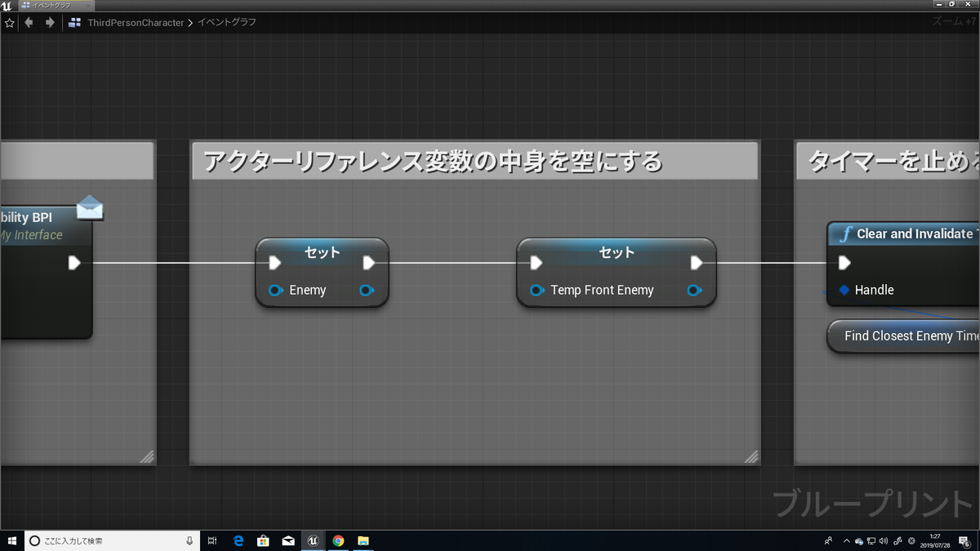The height and width of the screenshot is (551, 980).
Task: Click the exec output pin on the Enemy Set node
Action: pyautogui.click(x=368, y=263)
